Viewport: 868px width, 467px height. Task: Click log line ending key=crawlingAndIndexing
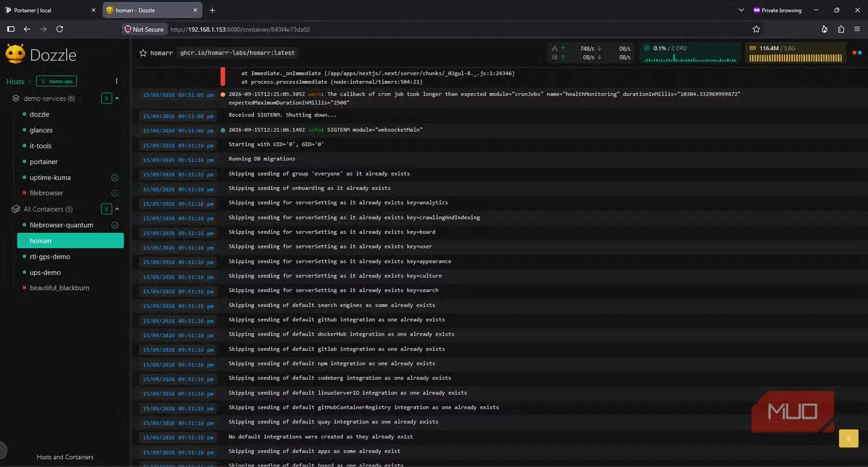click(x=354, y=217)
